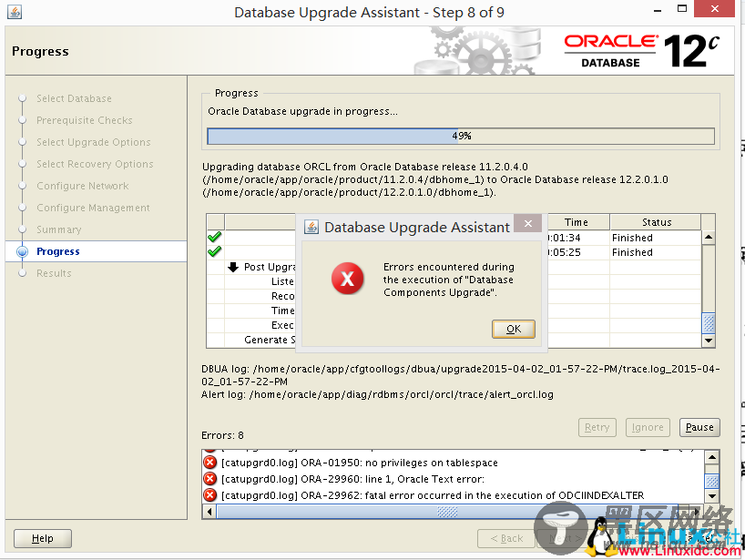Click the 49% upgrade progress bar

[461, 137]
